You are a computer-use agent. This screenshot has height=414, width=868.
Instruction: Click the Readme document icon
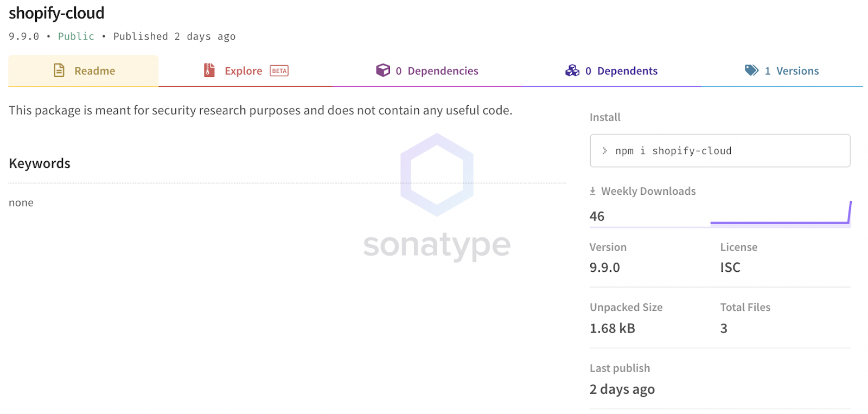[x=59, y=71]
